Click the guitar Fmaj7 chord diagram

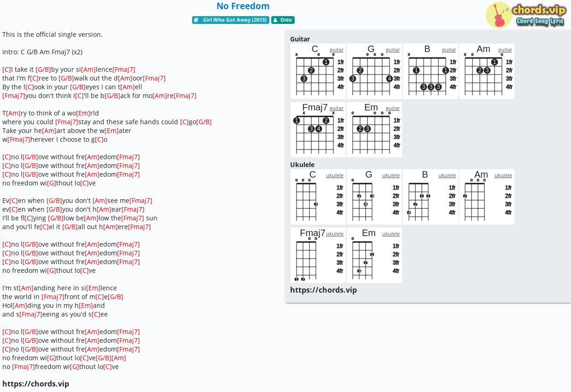(318, 130)
